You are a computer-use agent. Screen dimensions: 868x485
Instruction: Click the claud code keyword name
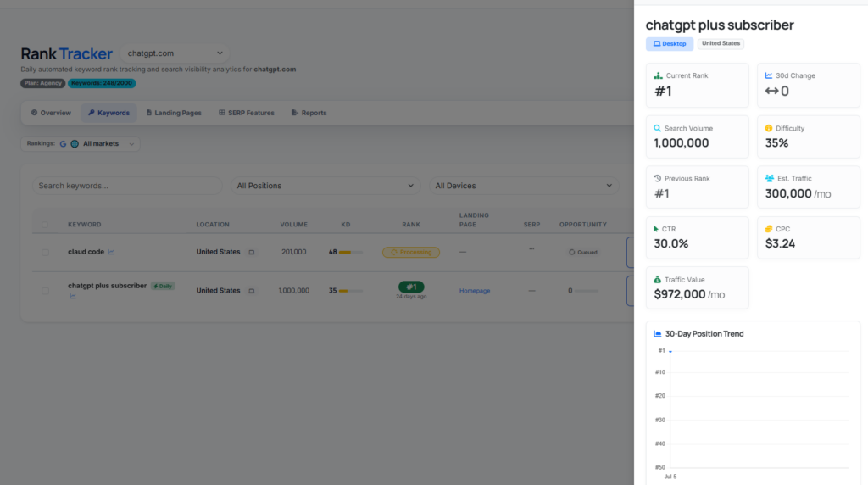86,252
